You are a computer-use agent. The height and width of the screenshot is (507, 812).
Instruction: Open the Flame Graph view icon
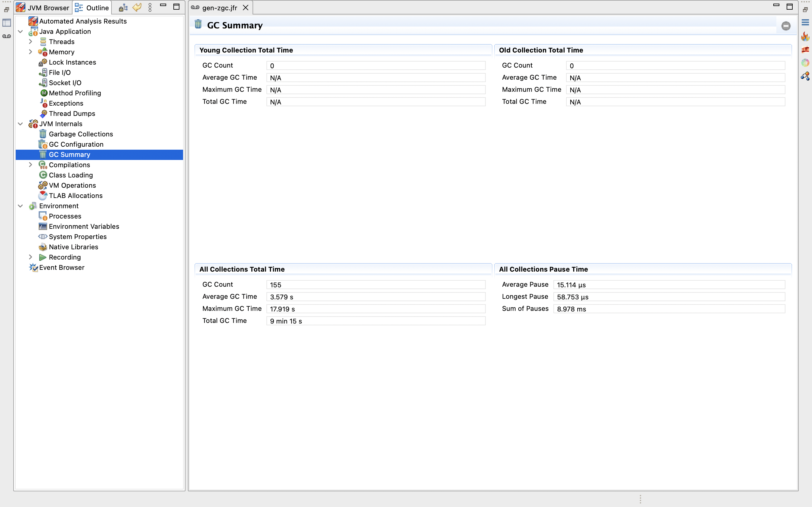[x=805, y=36]
